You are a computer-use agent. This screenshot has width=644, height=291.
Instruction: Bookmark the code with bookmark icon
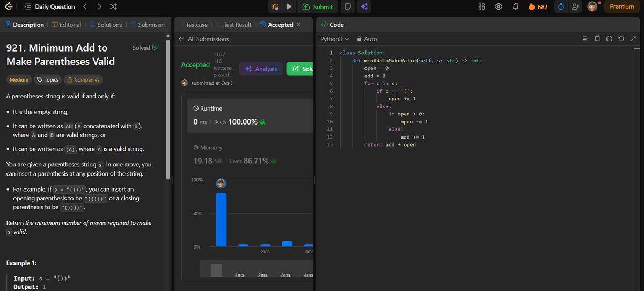[x=597, y=39]
